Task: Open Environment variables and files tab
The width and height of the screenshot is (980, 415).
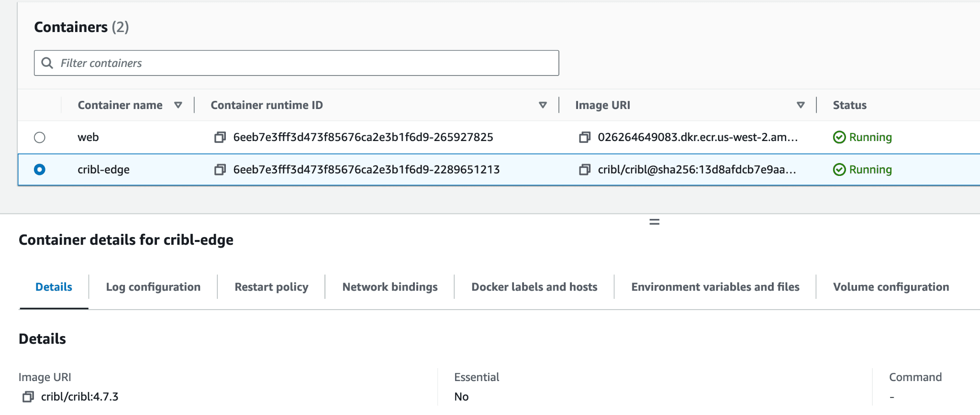Action: pyautogui.click(x=715, y=287)
